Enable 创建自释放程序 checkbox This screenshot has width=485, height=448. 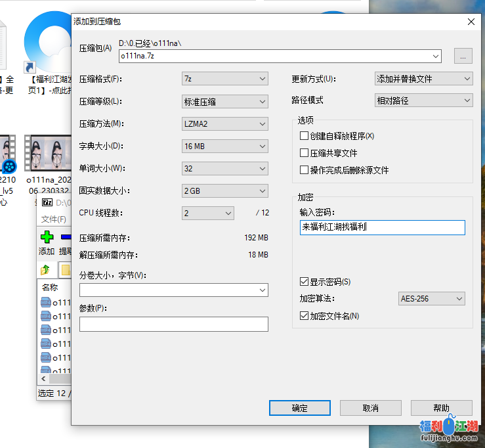pyautogui.click(x=304, y=136)
